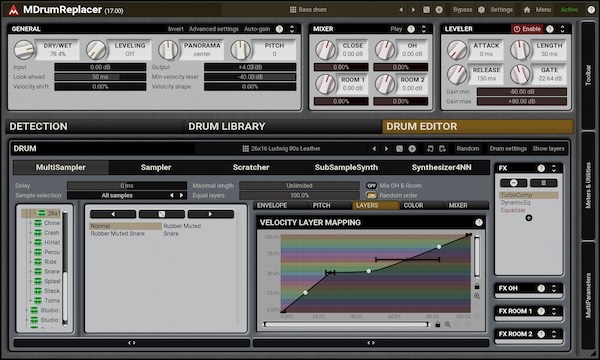The height and width of the screenshot is (360, 600).
Task: Adjust the DRY/WET knob
Action: tap(24, 50)
